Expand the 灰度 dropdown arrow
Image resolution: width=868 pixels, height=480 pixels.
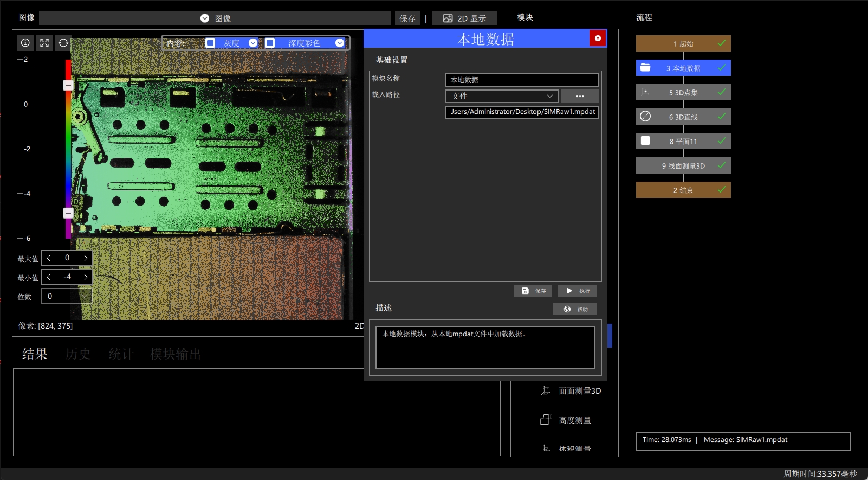[253, 43]
